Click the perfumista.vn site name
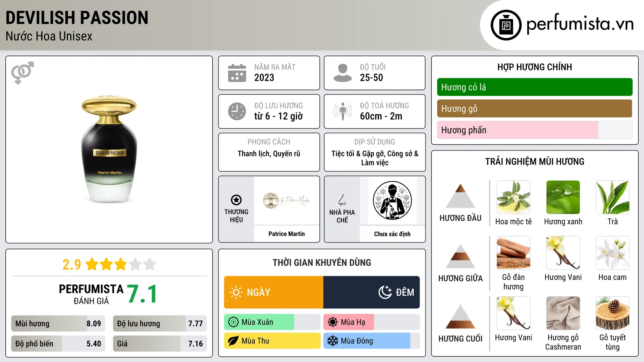The width and height of the screenshot is (644, 362). (x=580, y=24)
